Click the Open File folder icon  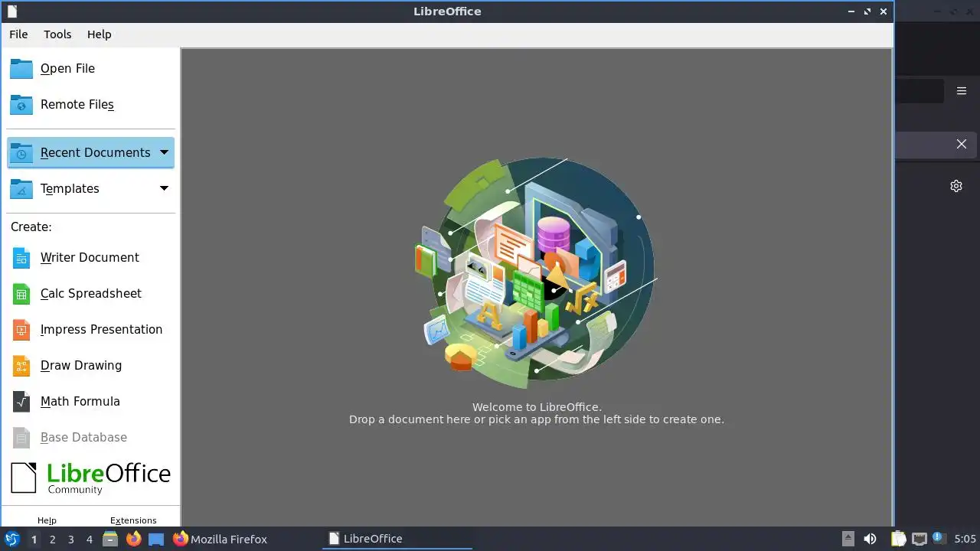click(x=21, y=69)
